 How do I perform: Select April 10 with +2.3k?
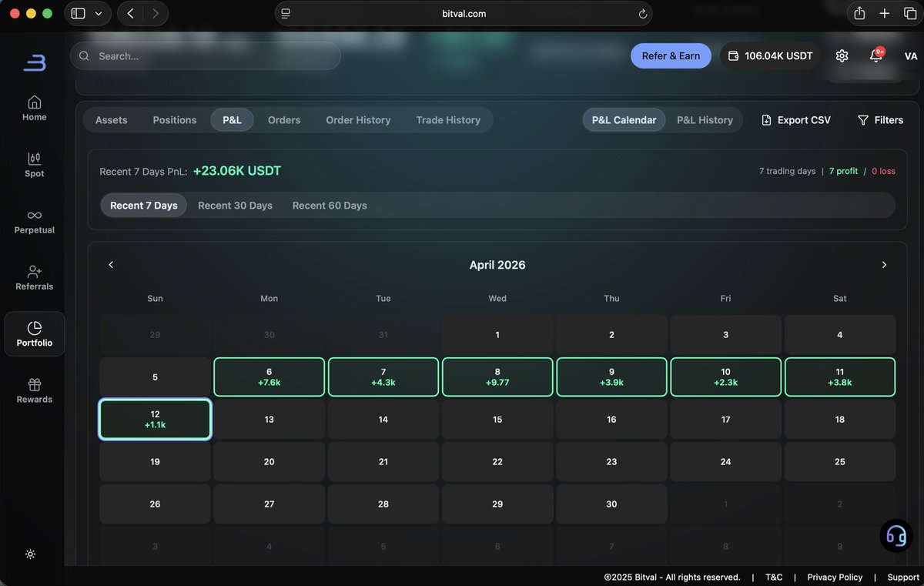coord(725,377)
